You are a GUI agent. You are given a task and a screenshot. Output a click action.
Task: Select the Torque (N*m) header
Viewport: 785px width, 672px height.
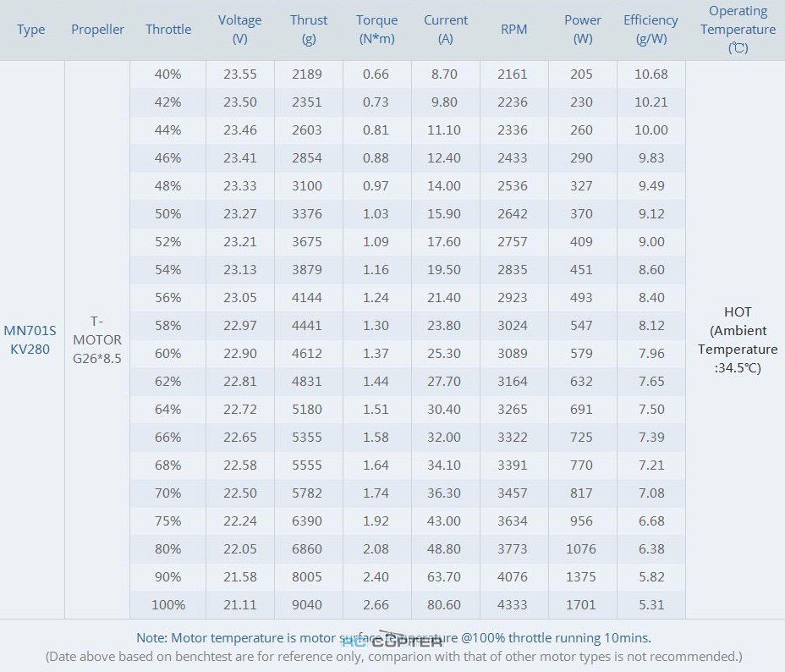tap(376, 30)
